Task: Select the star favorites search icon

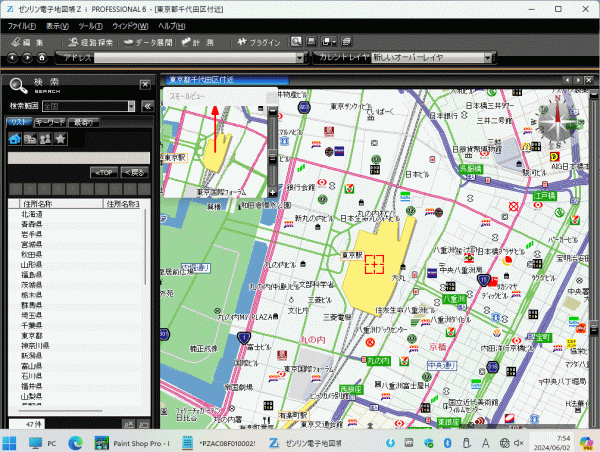Action: click(x=60, y=139)
